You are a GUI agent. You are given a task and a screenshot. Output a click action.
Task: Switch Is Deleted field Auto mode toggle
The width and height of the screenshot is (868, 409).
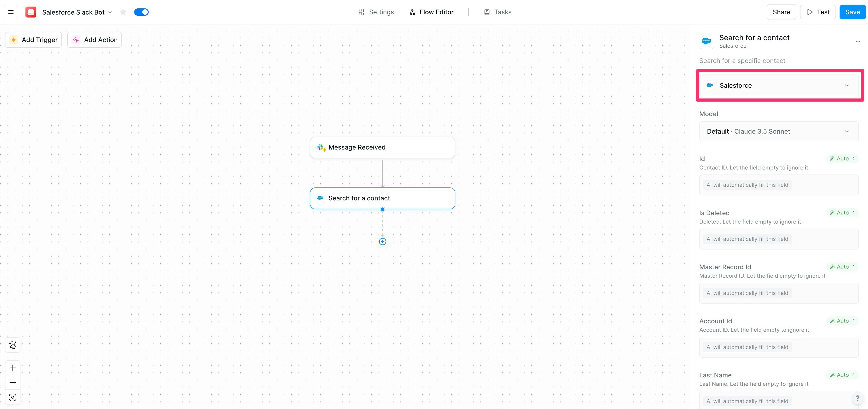(842, 213)
